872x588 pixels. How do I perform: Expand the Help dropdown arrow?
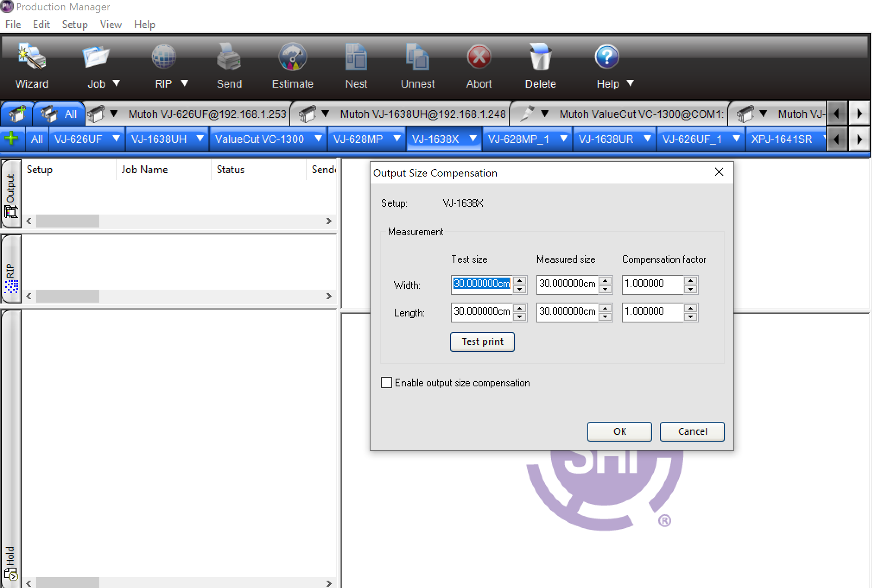pos(630,83)
